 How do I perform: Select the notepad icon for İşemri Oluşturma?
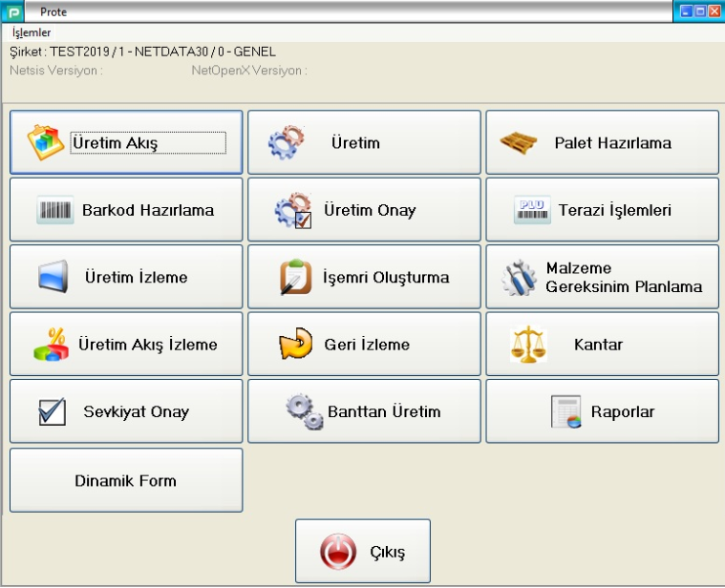pyautogui.click(x=296, y=278)
